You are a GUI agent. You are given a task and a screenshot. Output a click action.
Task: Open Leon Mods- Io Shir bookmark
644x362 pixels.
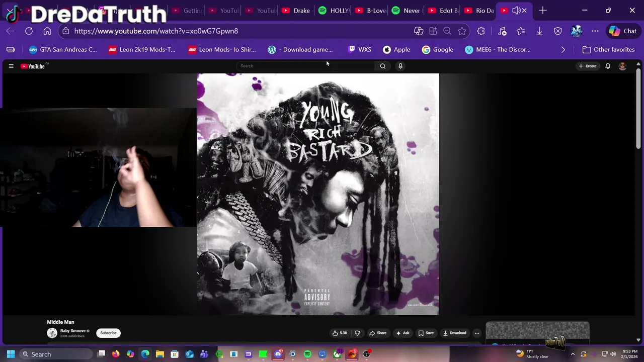[222, 50]
